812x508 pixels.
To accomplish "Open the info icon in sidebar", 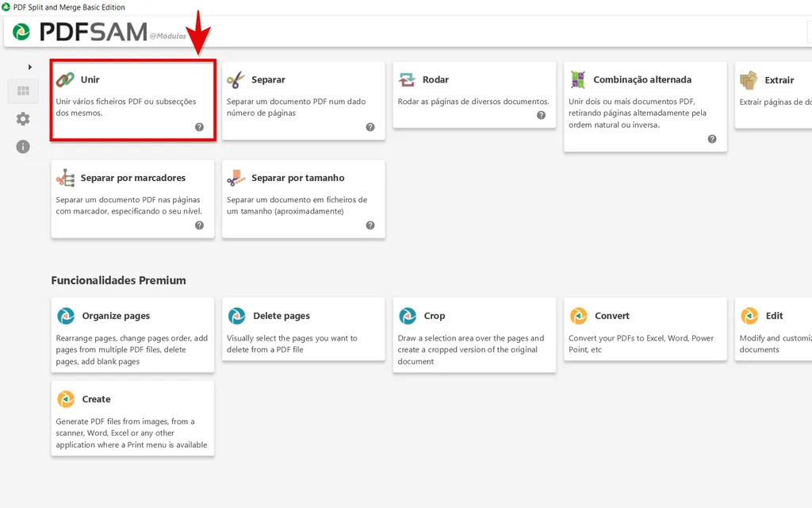I will [x=23, y=147].
